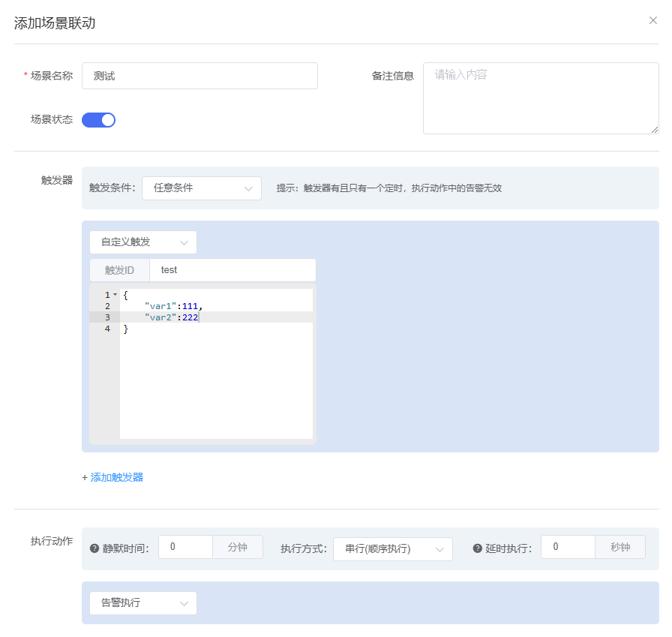Click the 添加场景联动 dialog title
The height and width of the screenshot is (637, 672).
[x=55, y=23]
